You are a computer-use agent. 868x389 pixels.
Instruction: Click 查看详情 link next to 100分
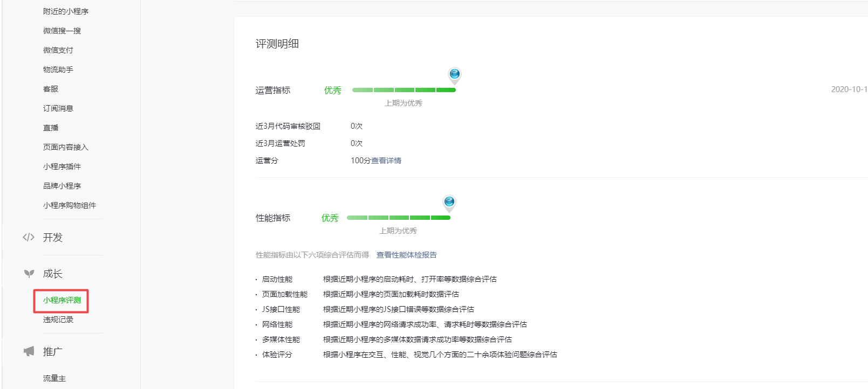point(386,161)
